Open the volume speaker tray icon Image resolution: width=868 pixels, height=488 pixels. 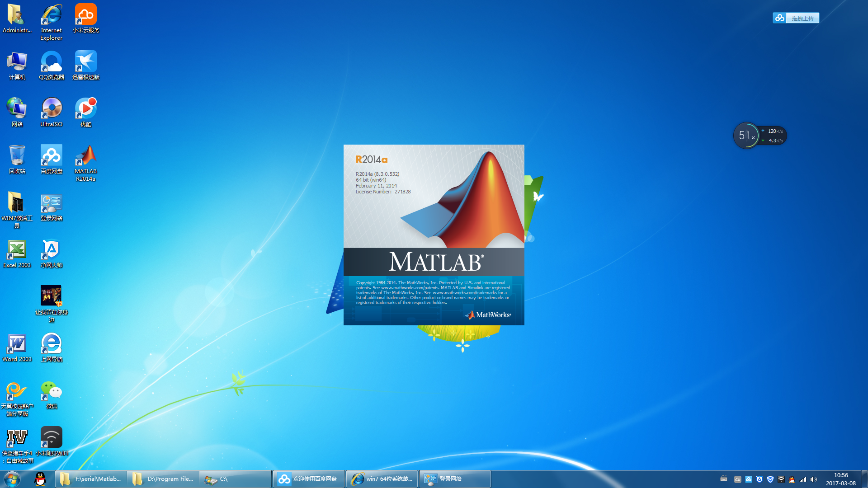(x=814, y=479)
